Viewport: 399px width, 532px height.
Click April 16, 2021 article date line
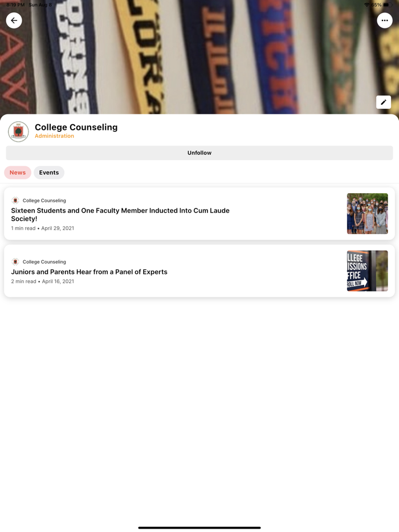(42, 281)
